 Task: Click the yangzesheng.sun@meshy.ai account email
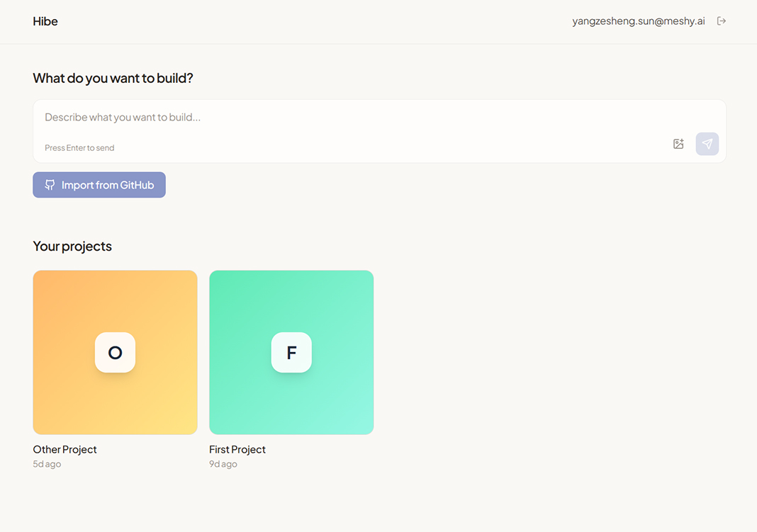[638, 21]
